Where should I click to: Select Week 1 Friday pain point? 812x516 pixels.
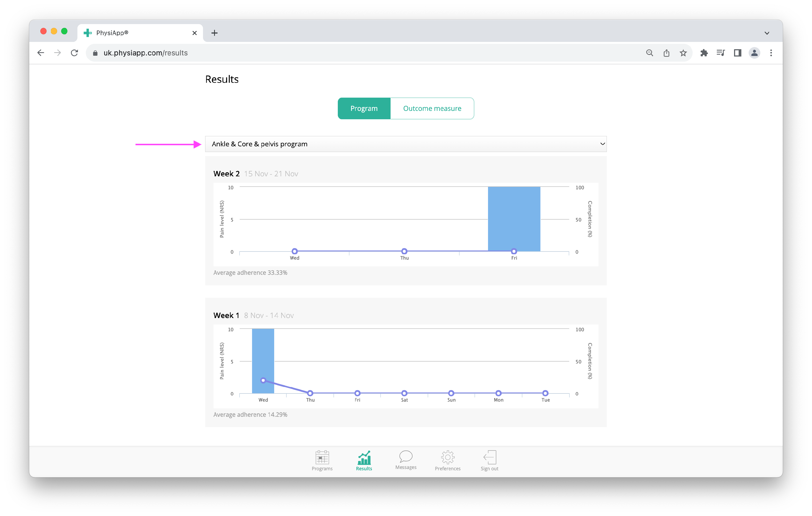click(x=358, y=393)
